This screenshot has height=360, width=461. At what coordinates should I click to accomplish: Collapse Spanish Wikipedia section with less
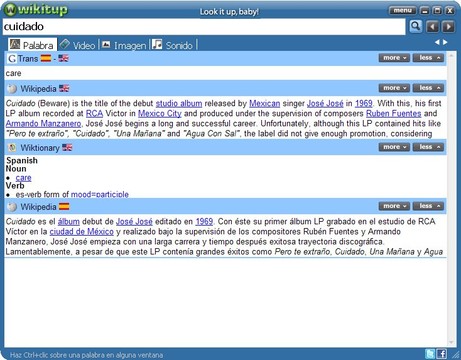point(428,206)
